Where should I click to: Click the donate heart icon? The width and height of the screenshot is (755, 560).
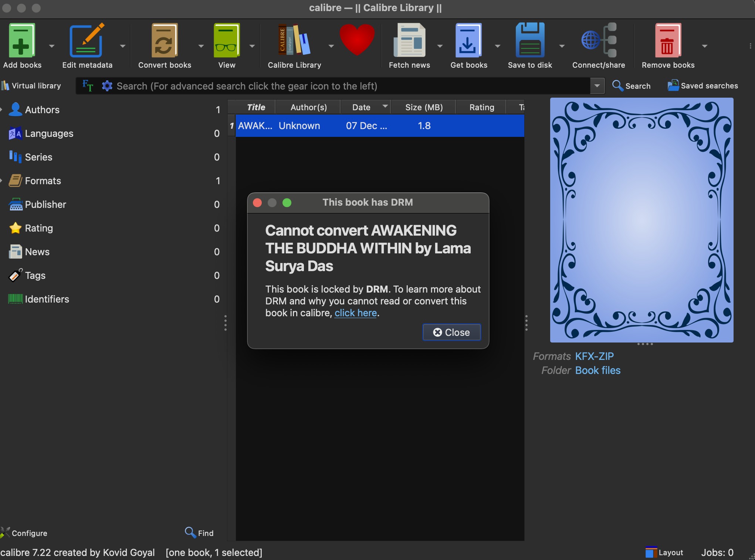click(357, 41)
